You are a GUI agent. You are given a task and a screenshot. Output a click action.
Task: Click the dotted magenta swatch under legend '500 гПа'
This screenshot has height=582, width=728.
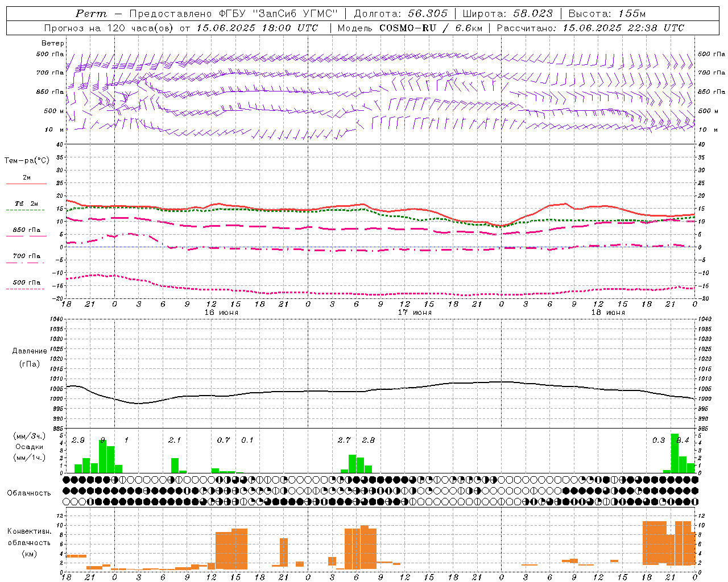(x=25, y=289)
